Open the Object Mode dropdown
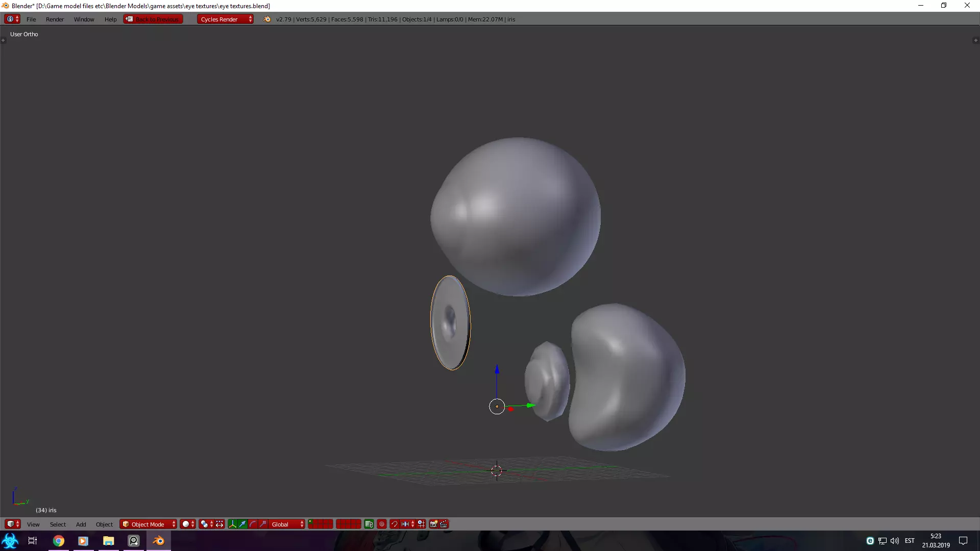Screen dimensions: 980x551 click(148, 524)
